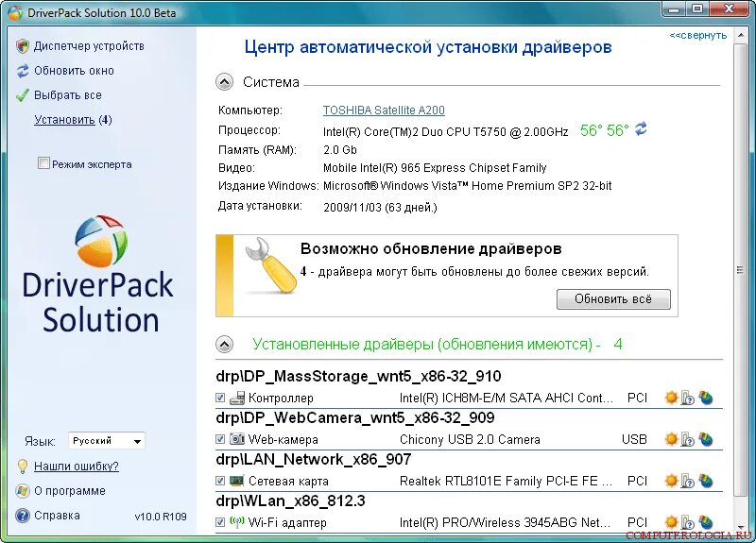This screenshot has height=543, width=756.
Task: Click the vertical scrollbar thumb
Action: point(740,270)
